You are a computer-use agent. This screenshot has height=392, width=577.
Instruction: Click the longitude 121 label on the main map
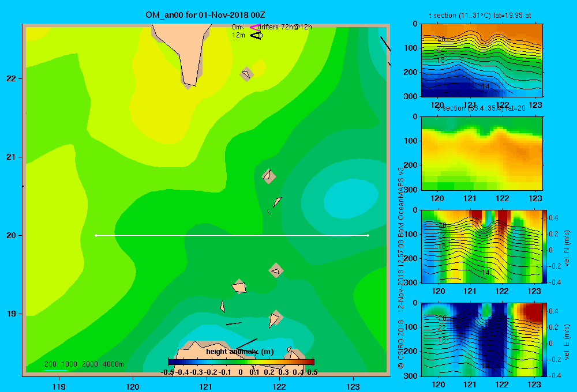(x=206, y=386)
